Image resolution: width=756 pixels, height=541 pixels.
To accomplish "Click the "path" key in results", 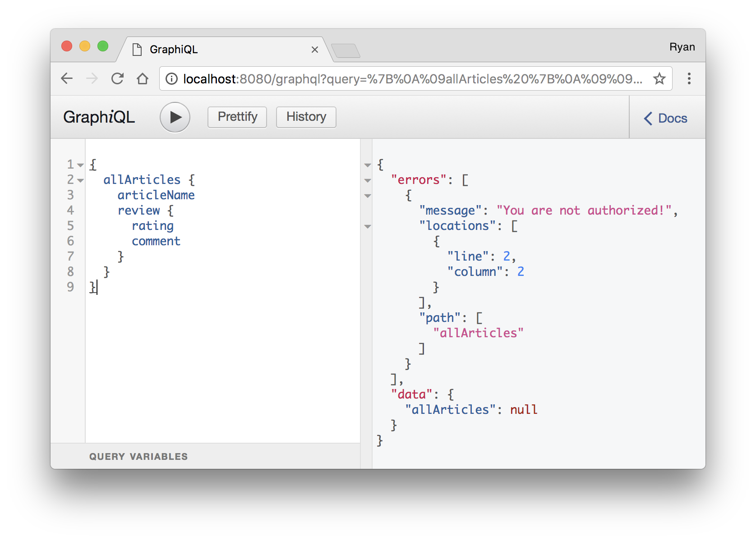I will (x=440, y=318).
